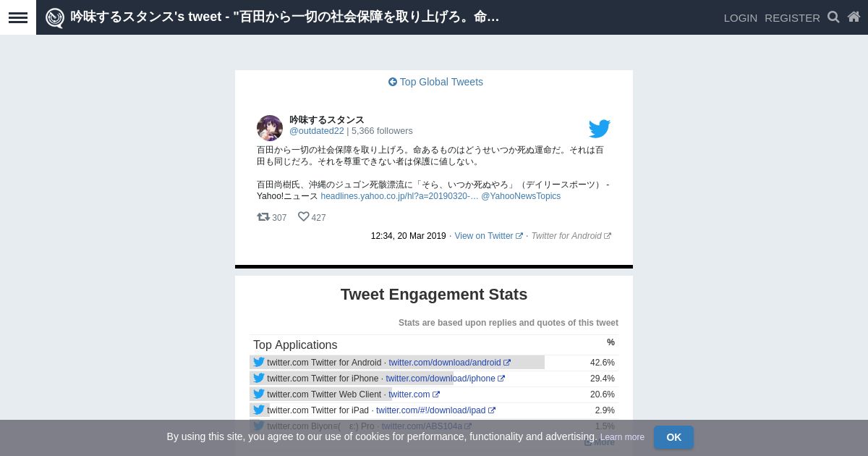
Task: Open twitter.com link for Web Client
Action: 414,394
